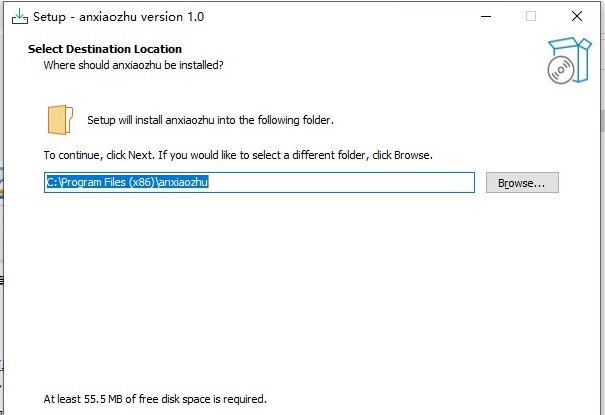Minimize the Setup window
This screenshot has width=605, height=415.
[484, 16]
